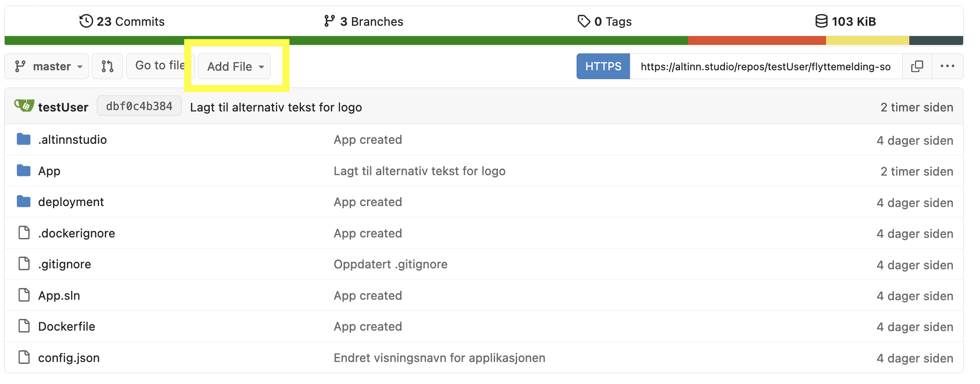980x384 pixels.
Task: Copy the repository URL with copy icon
Action: (x=917, y=66)
